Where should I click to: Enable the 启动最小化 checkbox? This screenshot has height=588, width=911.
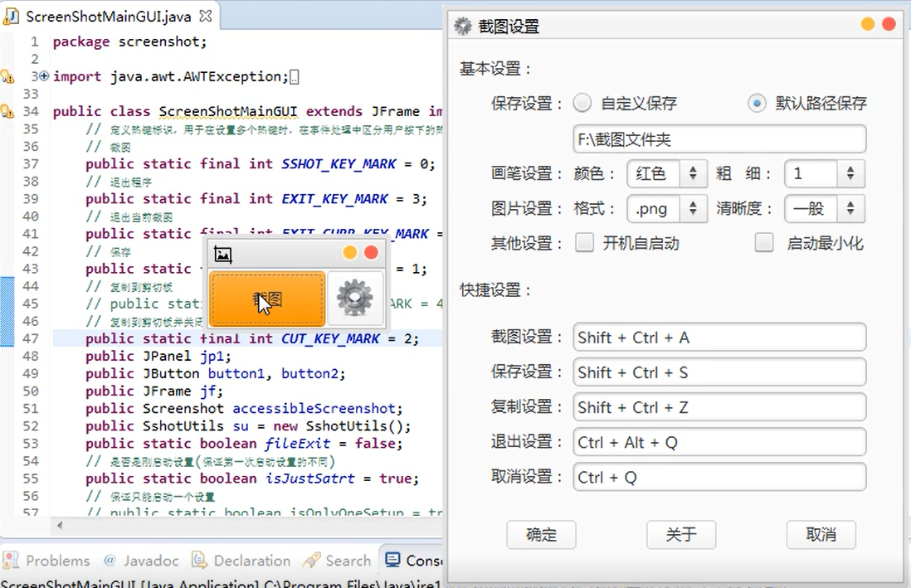[764, 243]
